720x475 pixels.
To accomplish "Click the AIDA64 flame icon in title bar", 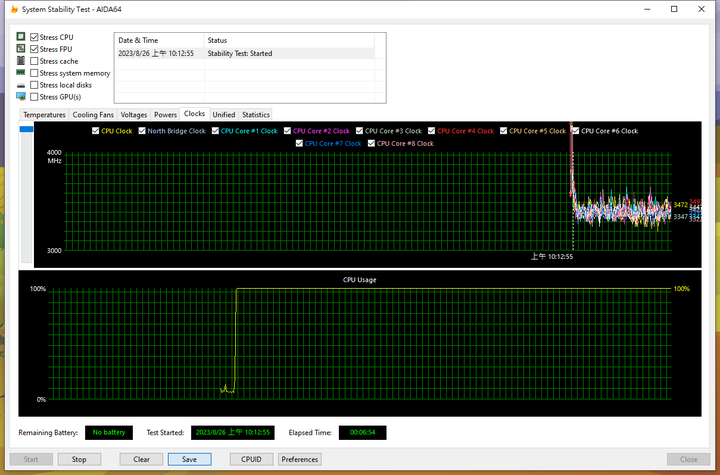I will [14, 9].
